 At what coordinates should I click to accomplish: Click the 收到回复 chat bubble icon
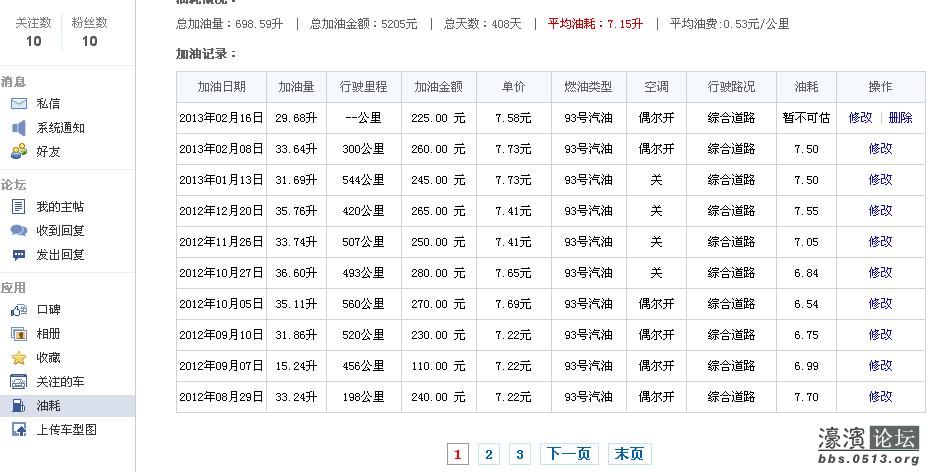click(19, 230)
